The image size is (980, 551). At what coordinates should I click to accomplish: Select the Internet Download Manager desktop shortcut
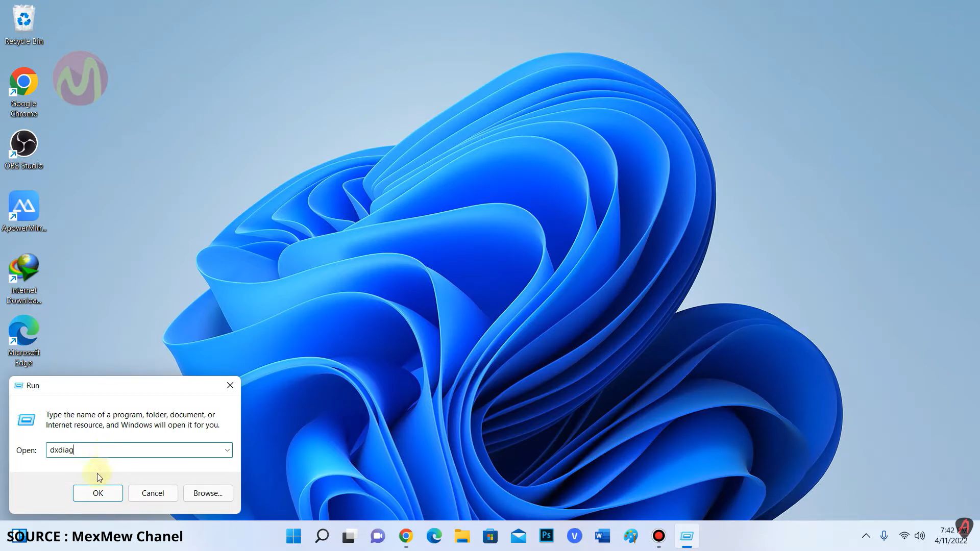[x=23, y=279]
